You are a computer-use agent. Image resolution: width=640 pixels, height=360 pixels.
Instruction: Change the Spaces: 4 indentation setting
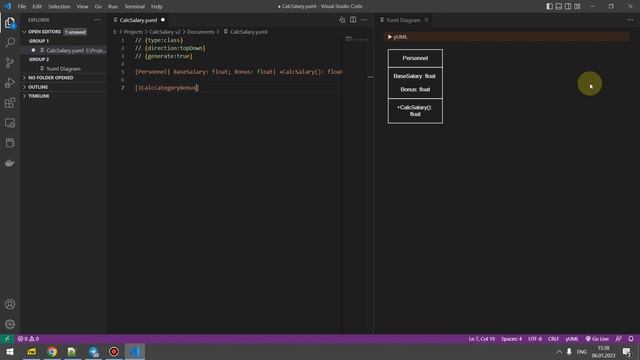(x=511, y=339)
